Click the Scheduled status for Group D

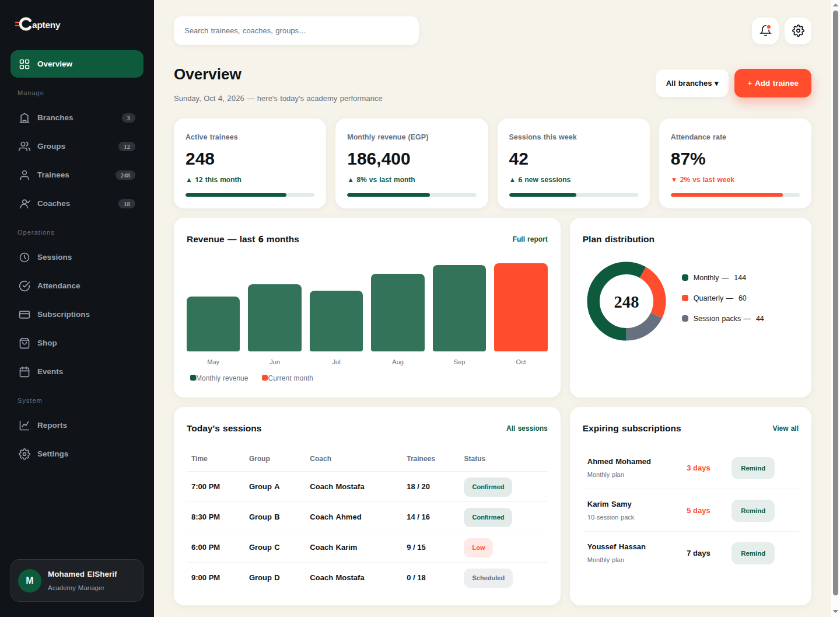click(488, 578)
